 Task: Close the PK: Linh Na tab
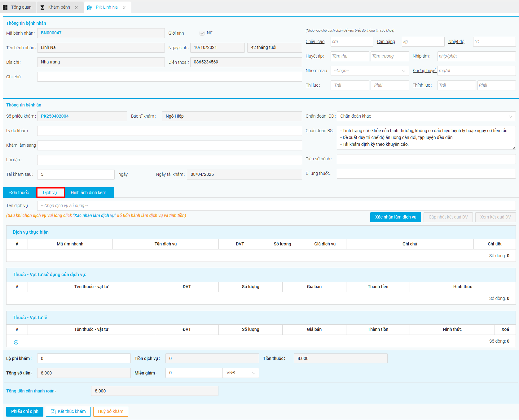click(124, 8)
